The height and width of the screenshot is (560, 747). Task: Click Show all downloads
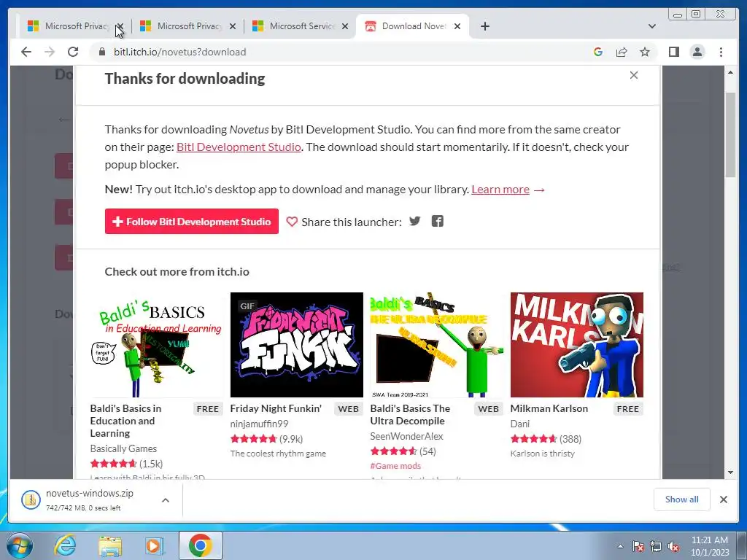point(682,499)
